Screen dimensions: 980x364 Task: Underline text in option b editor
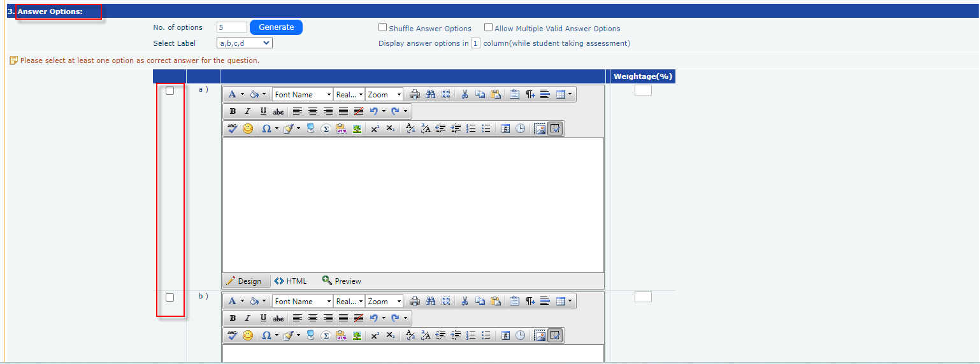[x=263, y=318]
